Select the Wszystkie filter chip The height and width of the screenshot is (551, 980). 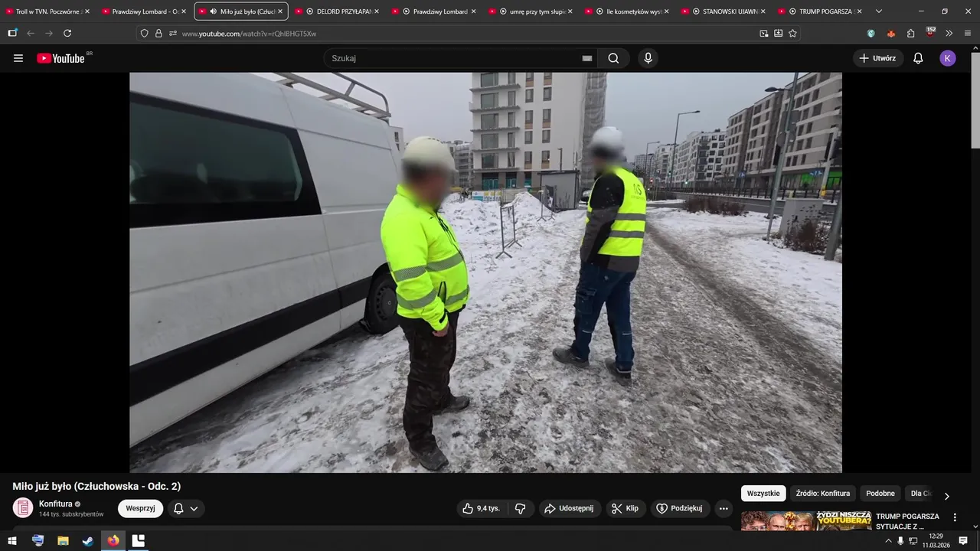coord(763,494)
